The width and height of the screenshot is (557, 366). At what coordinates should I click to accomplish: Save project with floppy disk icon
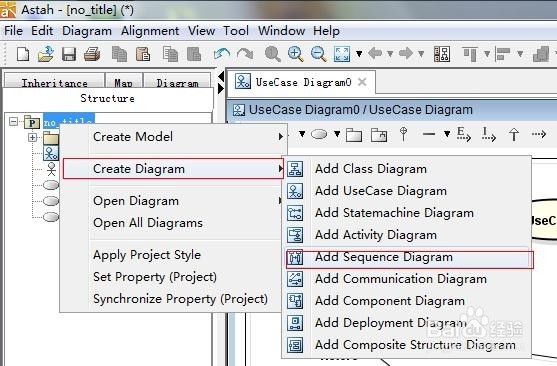click(x=69, y=54)
